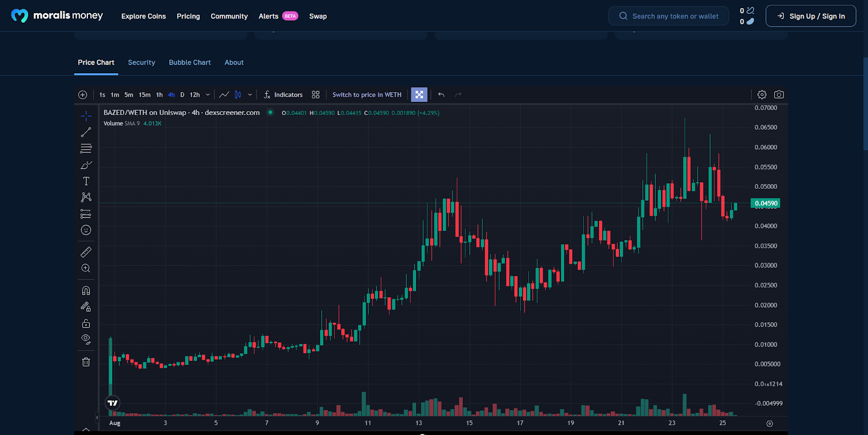The height and width of the screenshot is (435, 868).
Task: Click the TradingView logo on chart
Action: tap(112, 403)
